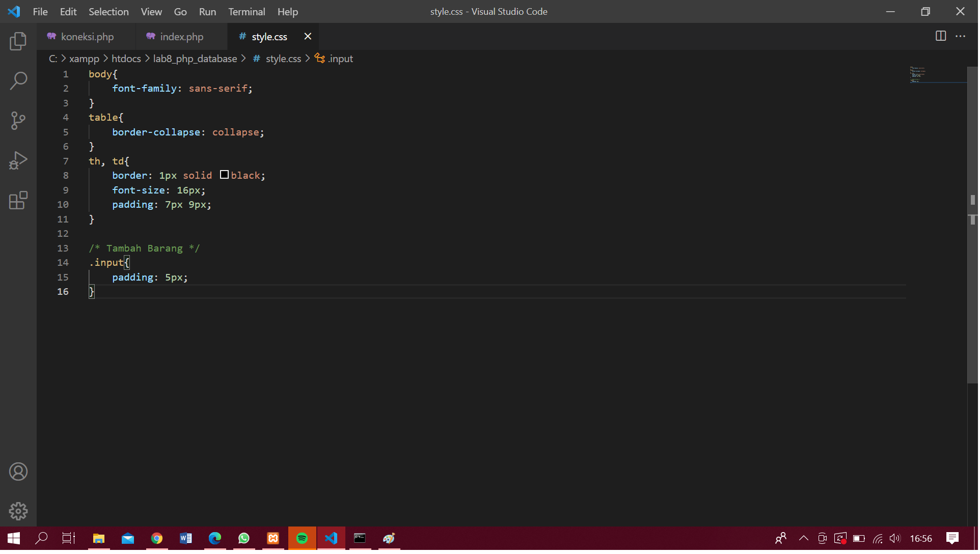
Task: Open the Accounts menu icon
Action: [18, 472]
